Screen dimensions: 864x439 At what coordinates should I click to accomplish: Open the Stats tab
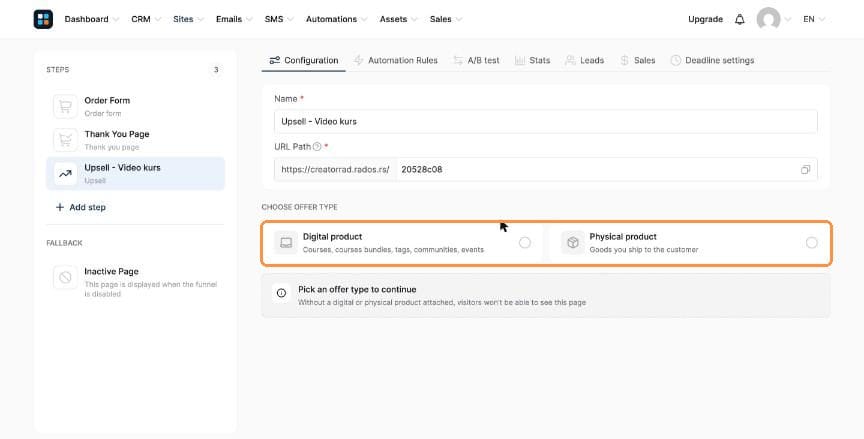click(x=532, y=61)
